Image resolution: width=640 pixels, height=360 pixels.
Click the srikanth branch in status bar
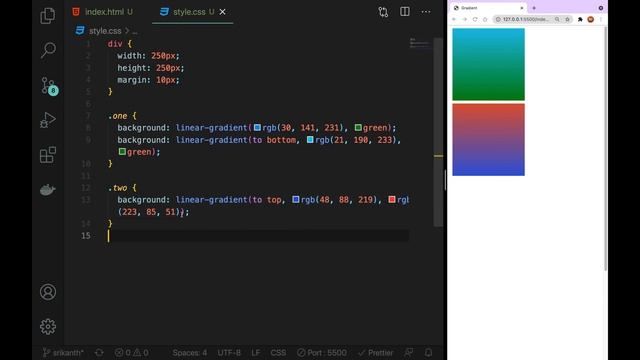63,353
